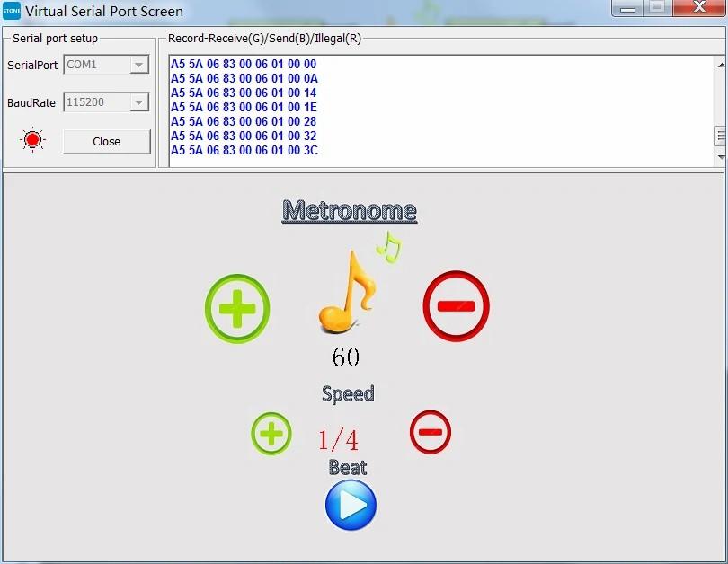This screenshot has width=728, height=564.
Task: Click the red connection status indicator light
Action: 32,139
